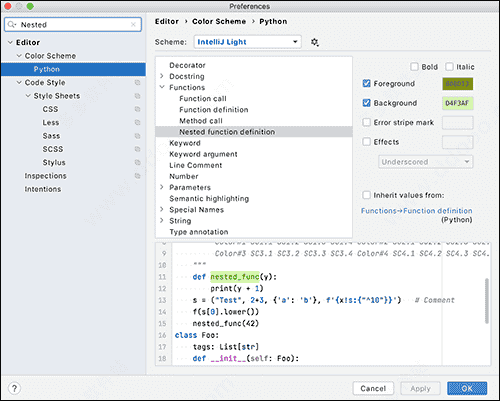Select Python in the settings tree
The width and height of the screenshot is (500, 401).
click(73, 69)
